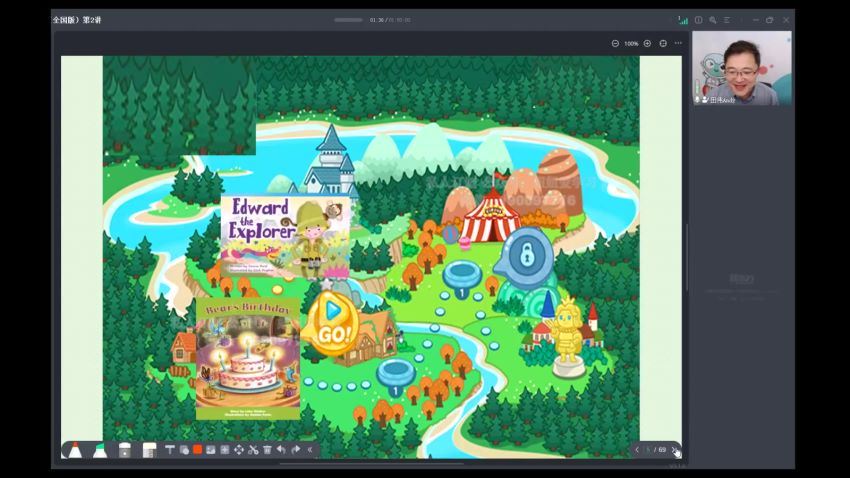The width and height of the screenshot is (850, 478).
Task: Pick the orange-red color swatch
Action: coord(197,449)
